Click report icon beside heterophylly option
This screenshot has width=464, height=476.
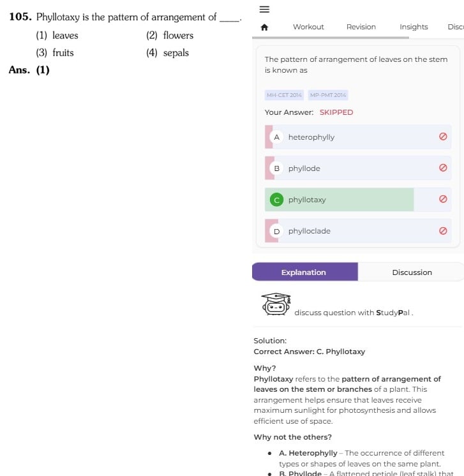443,137
